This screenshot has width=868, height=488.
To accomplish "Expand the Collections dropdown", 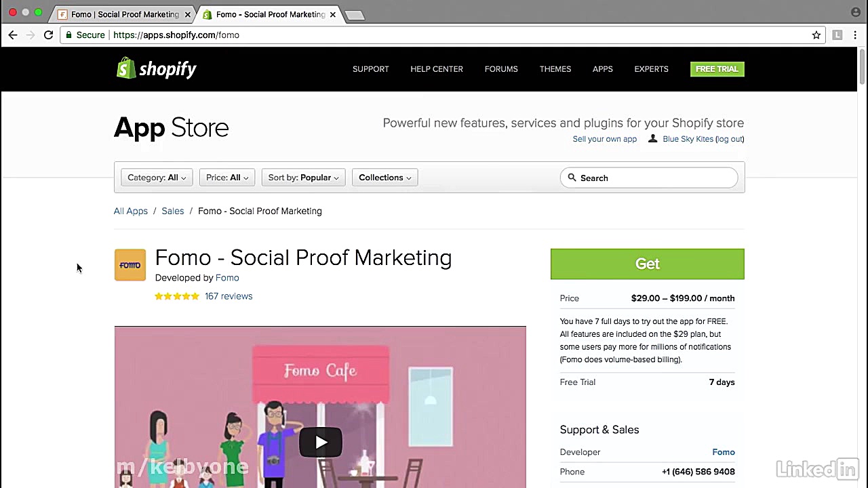I will (385, 178).
